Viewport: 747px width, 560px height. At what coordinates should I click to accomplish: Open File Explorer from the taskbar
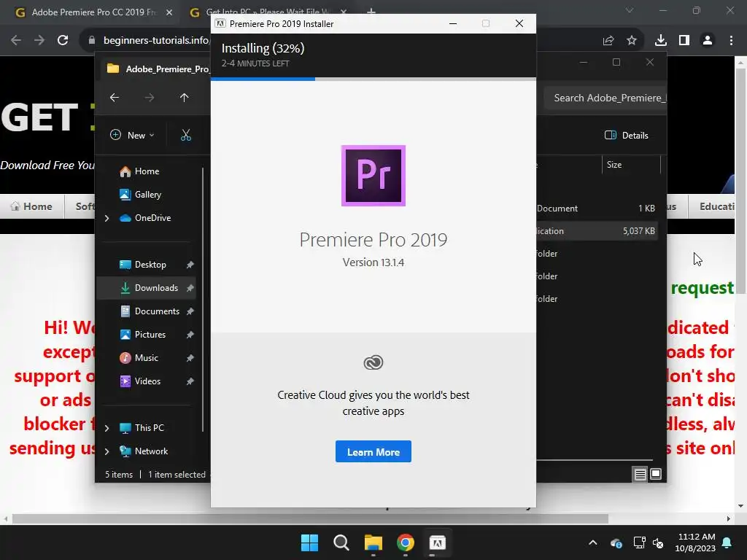(x=373, y=542)
